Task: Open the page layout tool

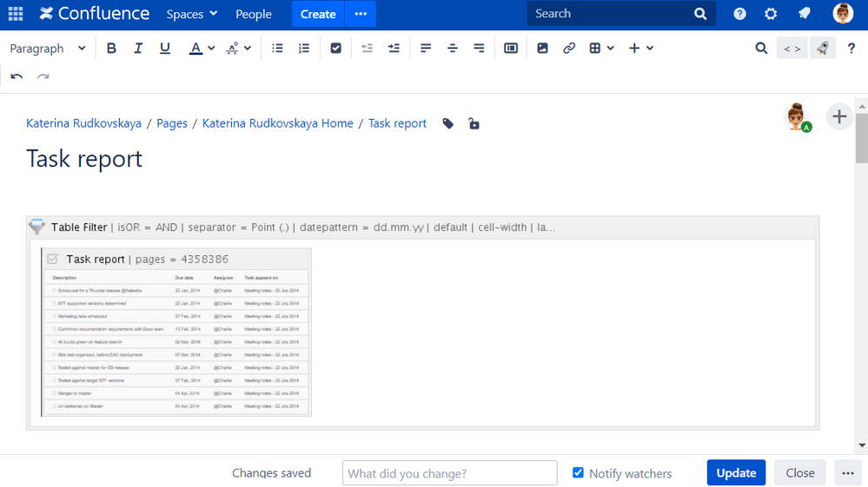Action: 510,49
